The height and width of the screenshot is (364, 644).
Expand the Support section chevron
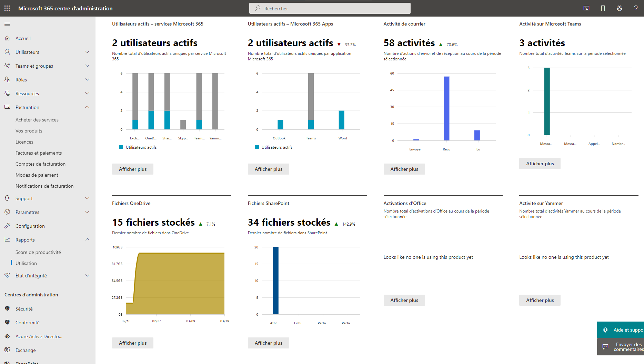[x=87, y=198]
